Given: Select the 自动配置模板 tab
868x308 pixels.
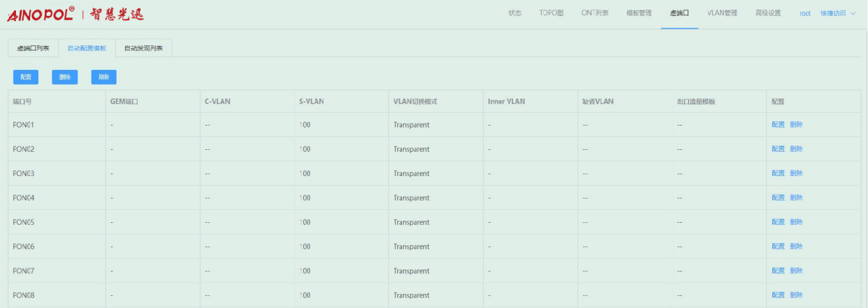Looking at the screenshot, I should [87, 49].
